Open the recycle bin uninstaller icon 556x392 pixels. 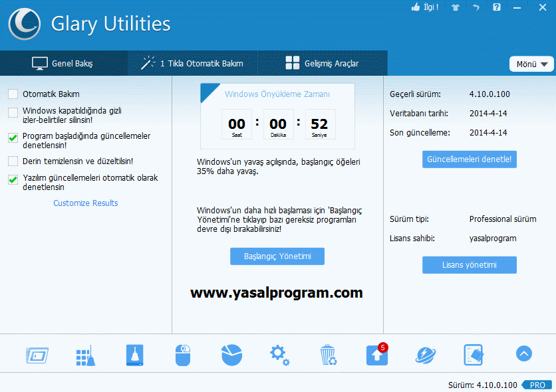click(x=328, y=355)
